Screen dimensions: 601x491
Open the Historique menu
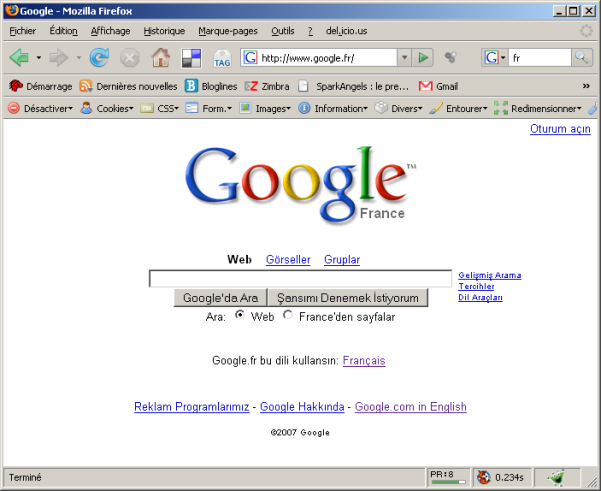(x=164, y=31)
